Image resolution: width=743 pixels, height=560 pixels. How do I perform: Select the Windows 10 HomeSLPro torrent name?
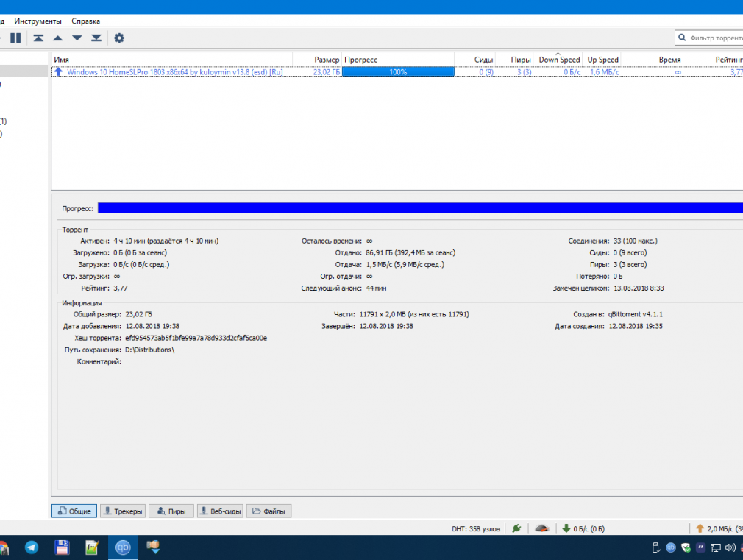click(x=175, y=71)
